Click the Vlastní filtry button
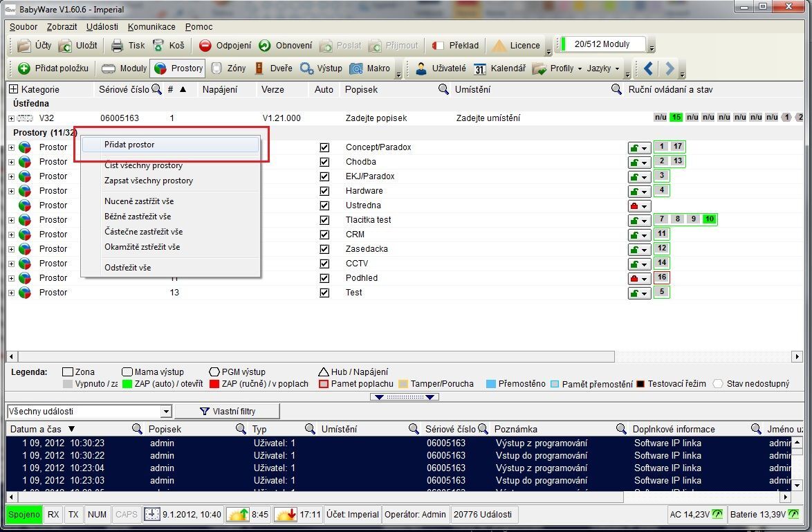The height and width of the screenshot is (532, 812). (228, 412)
